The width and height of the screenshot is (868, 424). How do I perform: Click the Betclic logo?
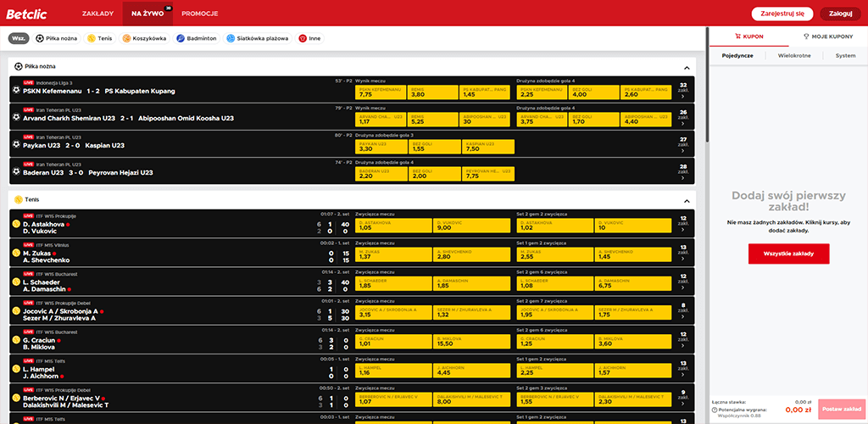(26, 14)
